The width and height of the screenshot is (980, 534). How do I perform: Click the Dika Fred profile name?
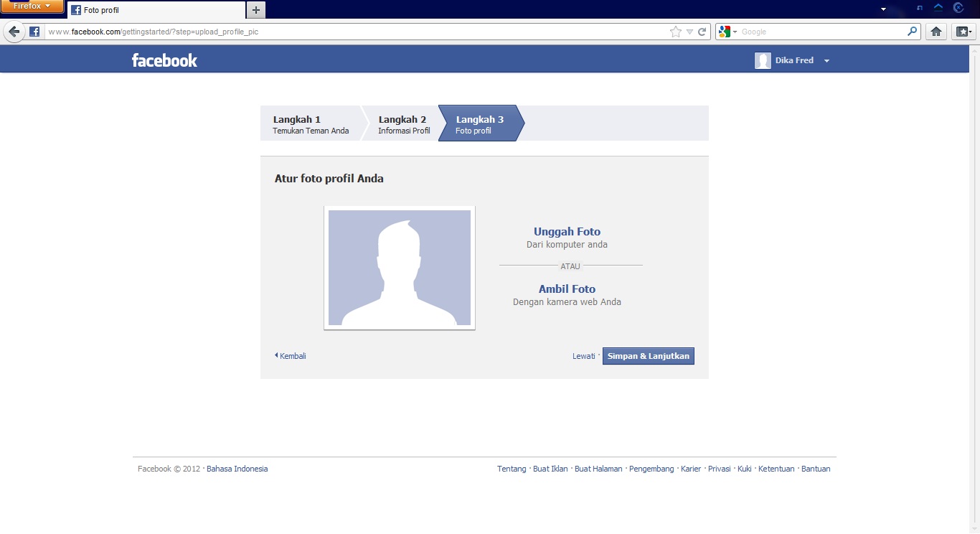(794, 60)
